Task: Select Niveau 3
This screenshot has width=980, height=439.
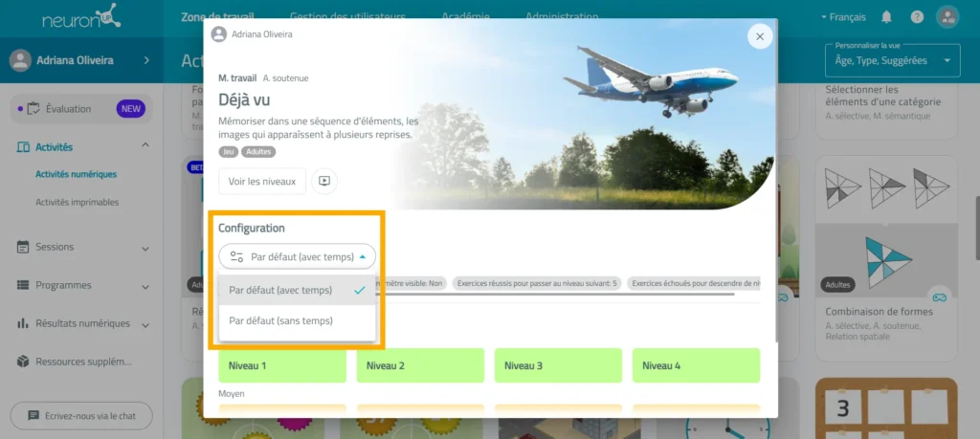Action: coord(558,365)
